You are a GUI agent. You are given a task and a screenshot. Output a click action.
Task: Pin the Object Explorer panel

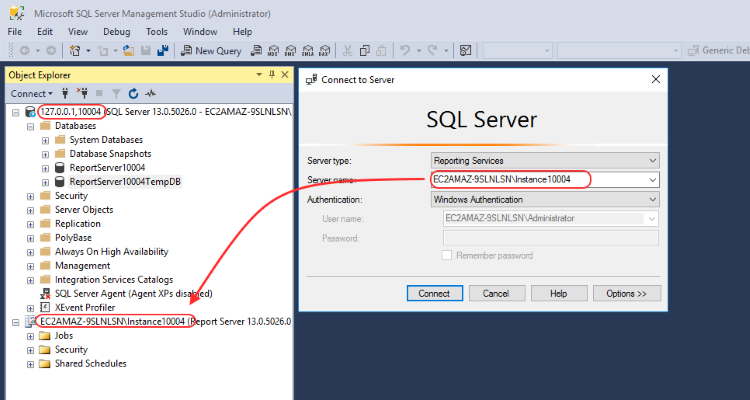pos(272,75)
